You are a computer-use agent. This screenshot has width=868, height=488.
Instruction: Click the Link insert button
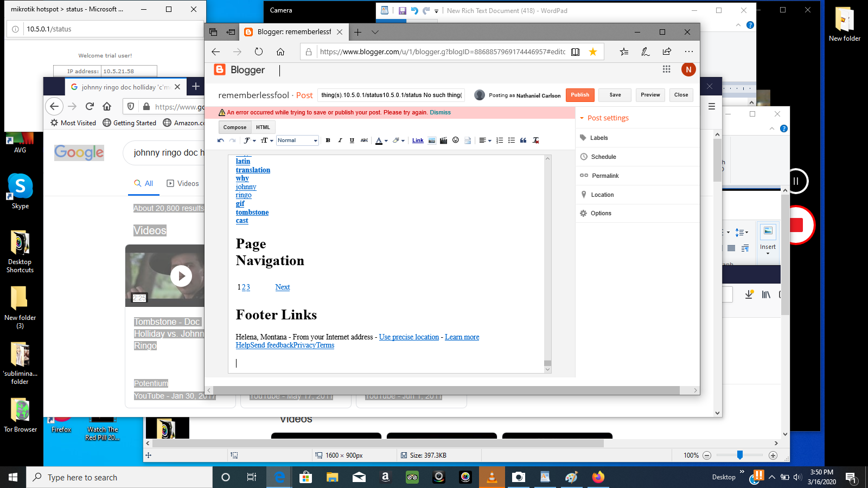(418, 140)
